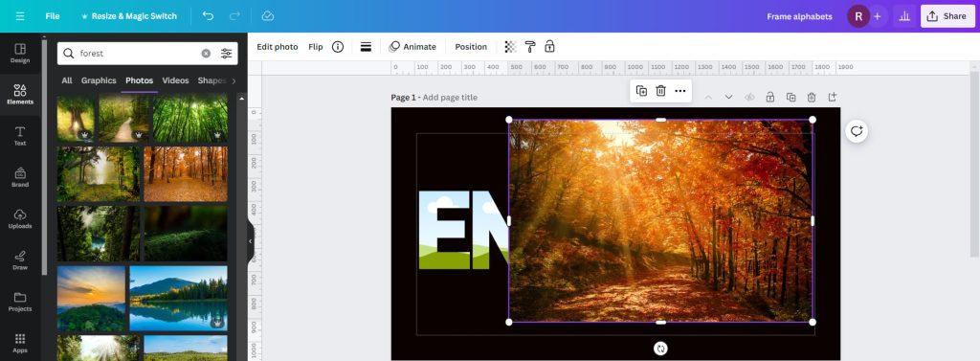This screenshot has width=980, height=361.
Task: Duplicate selected image from floating toolbar
Action: point(641,91)
